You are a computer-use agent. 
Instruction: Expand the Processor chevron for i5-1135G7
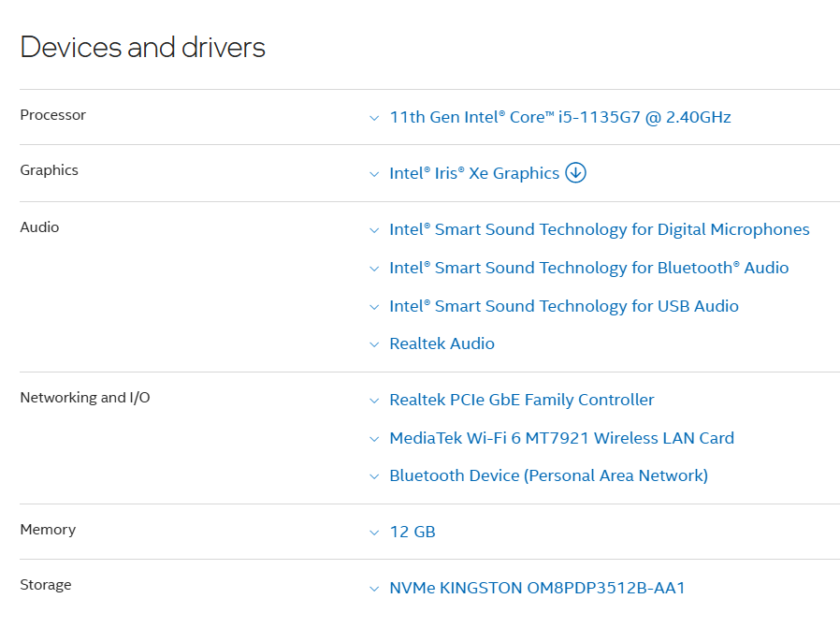(374, 118)
